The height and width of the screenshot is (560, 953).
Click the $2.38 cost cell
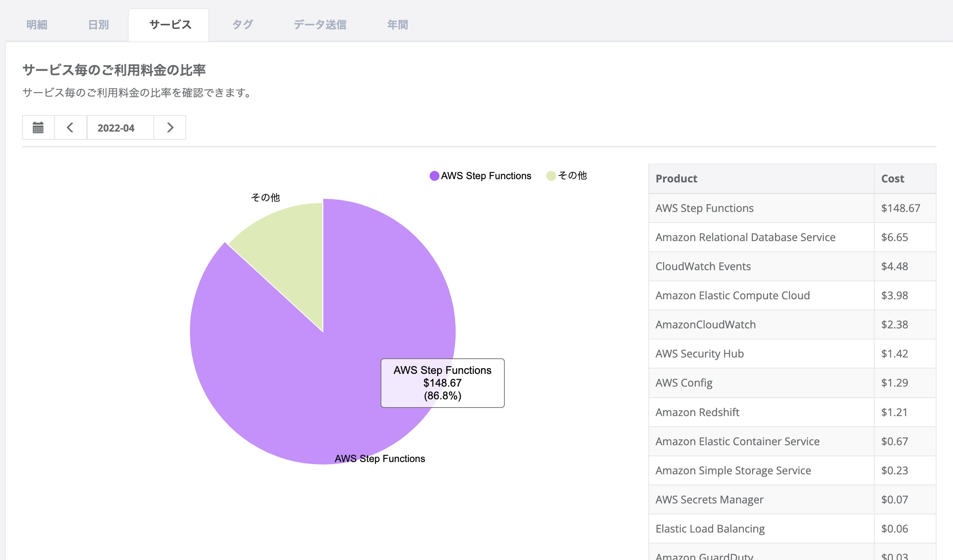click(x=905, y=325)
